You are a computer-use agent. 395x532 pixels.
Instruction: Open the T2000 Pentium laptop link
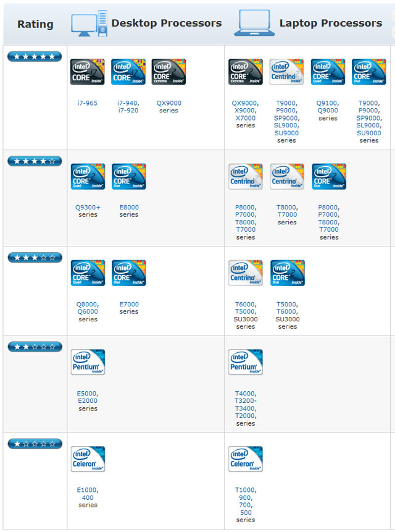[x=246, y=416]
